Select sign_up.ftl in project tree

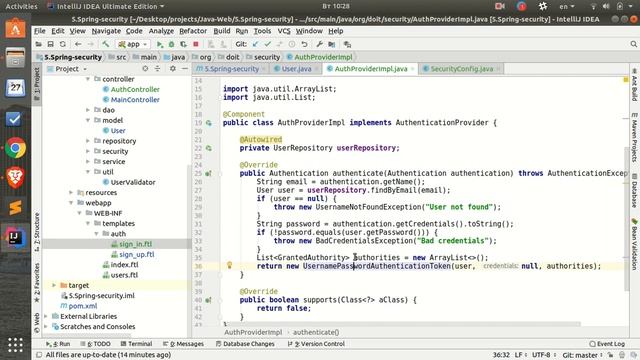(137, 254)
